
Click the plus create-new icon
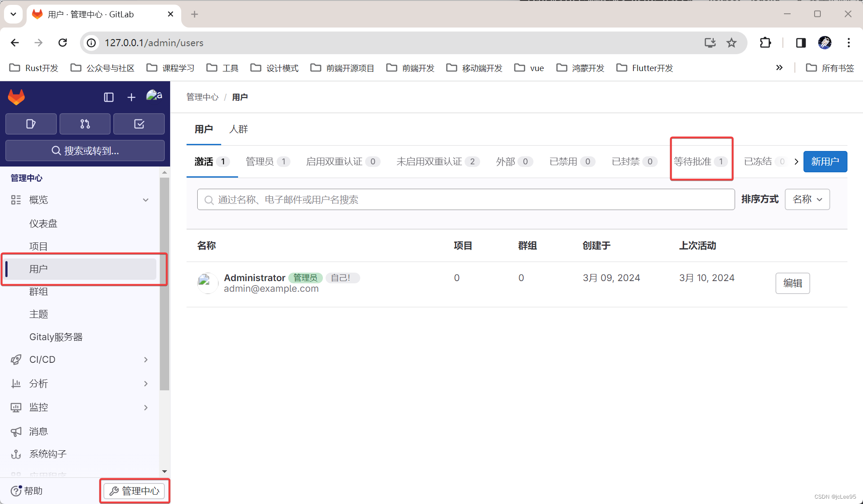(131, 97)
